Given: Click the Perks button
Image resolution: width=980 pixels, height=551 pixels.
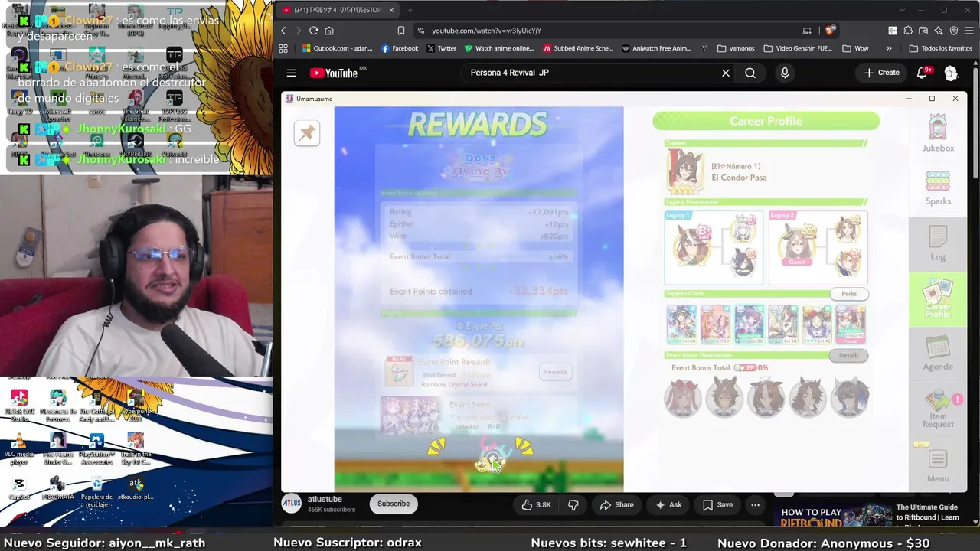Looking at the screenshot, I should tap(849, 294).
